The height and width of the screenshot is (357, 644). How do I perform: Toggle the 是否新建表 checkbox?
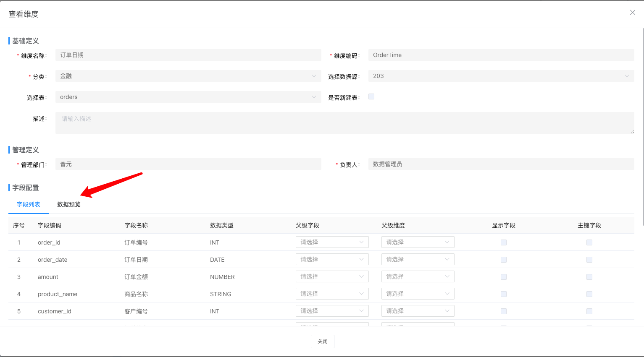tap(371, 97)
